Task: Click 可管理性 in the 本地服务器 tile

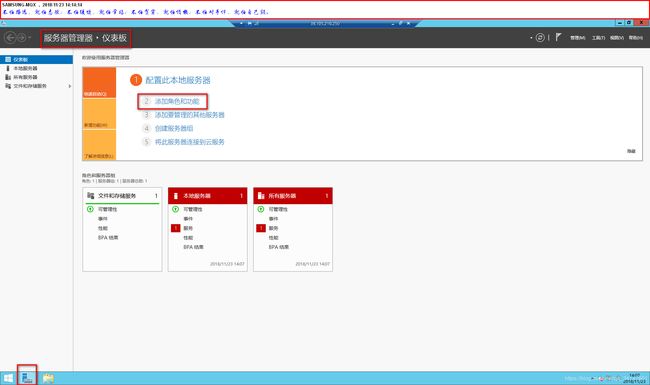Action: [193, 209]
